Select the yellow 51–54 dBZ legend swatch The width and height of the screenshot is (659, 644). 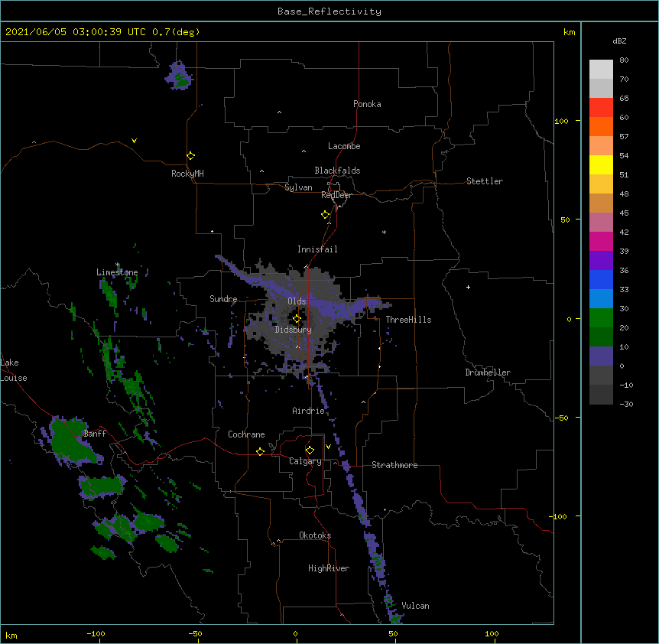(601, 164)
